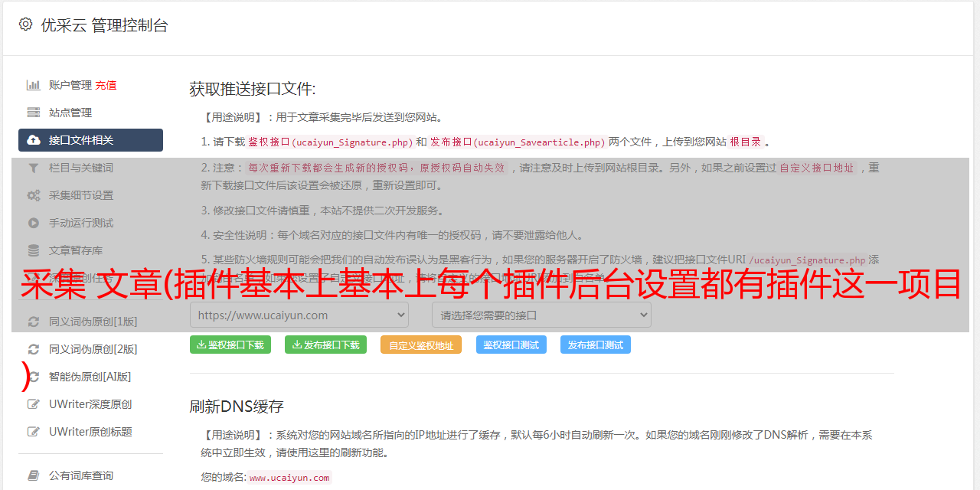The image size is (980, 490).
Task: Navigate to 采集细节设置
Action: 81,195
